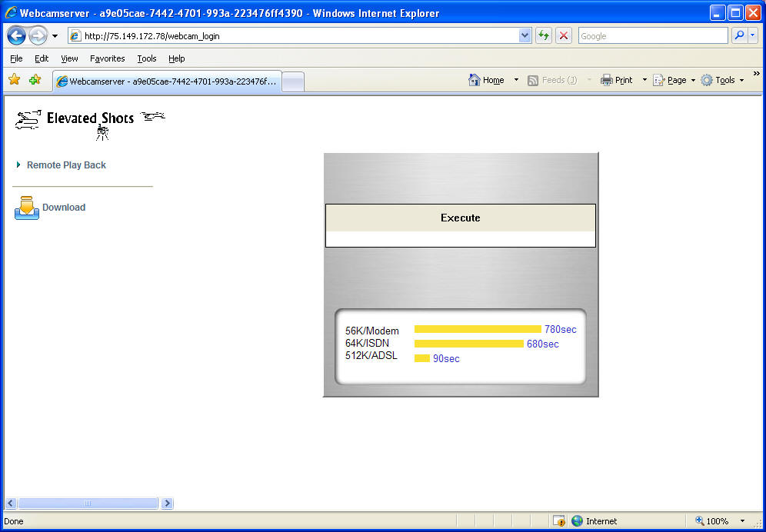Click the Internet zone globe icon

[577, 521]
